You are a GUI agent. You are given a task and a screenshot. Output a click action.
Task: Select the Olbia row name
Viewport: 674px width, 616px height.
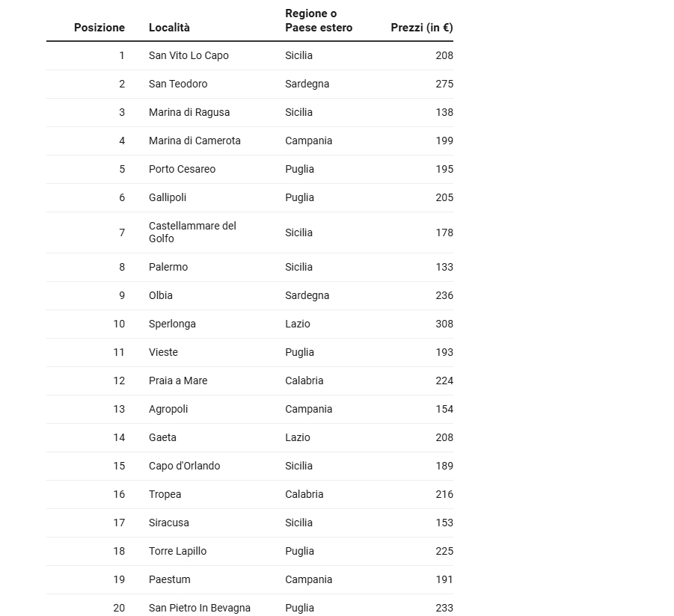tap(160, 295)
